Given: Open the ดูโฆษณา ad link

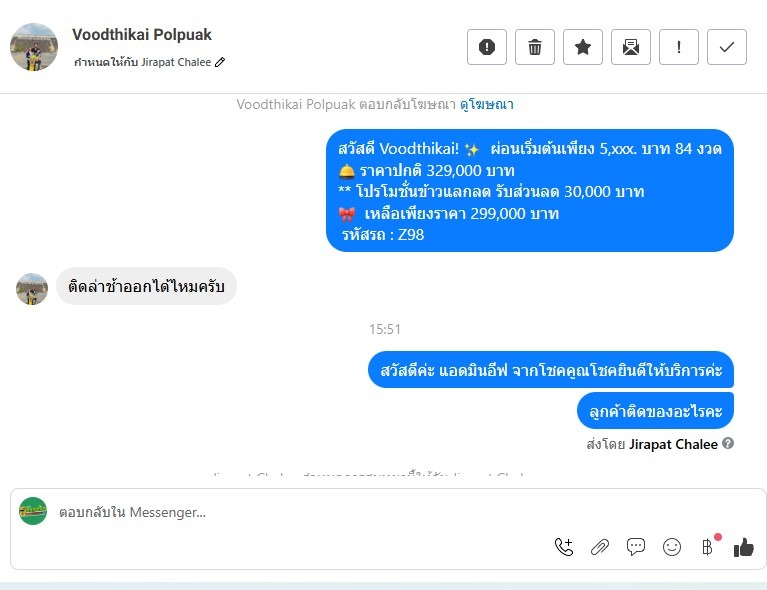Looking at the screenshot, I should (487, 104).
